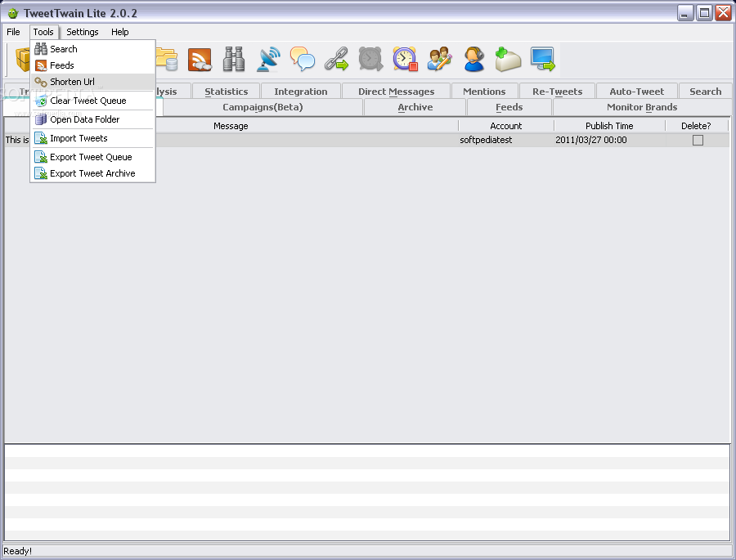Switch to the Archive tab
This screenshot has width=736, height=560.
(x=415, y=107)
